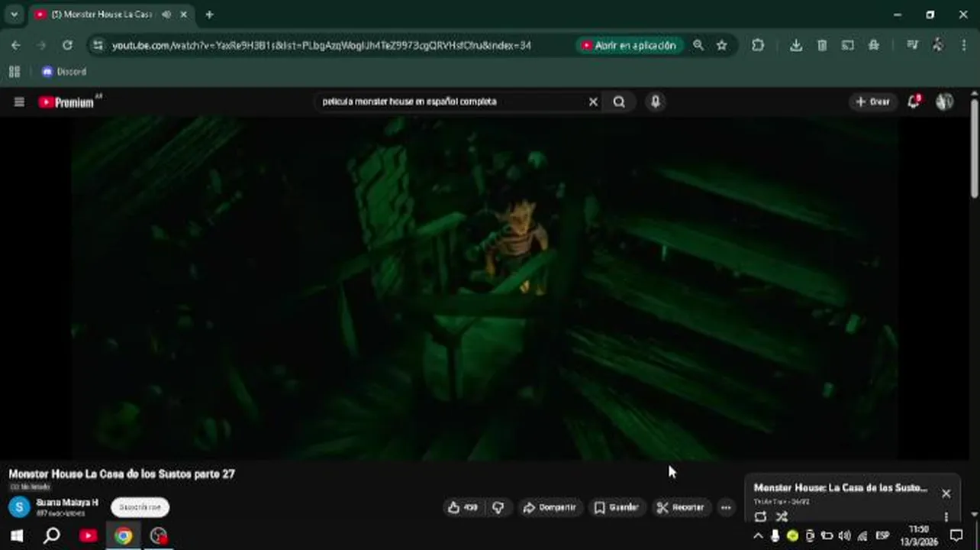Go to YouTube Premium home logo

pos(67,102)
